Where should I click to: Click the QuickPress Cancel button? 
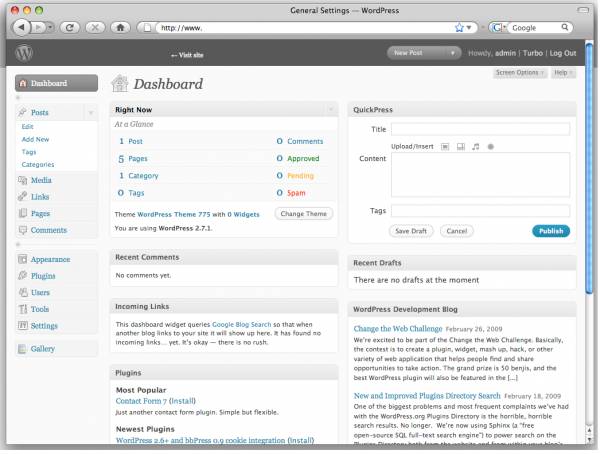coord(457,231)
